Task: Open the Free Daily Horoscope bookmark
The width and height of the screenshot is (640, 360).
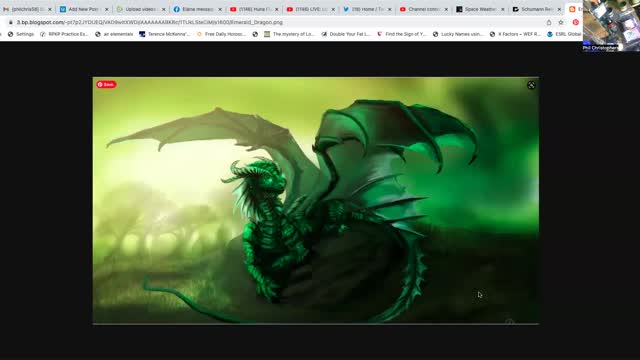Action: (221, 34)
